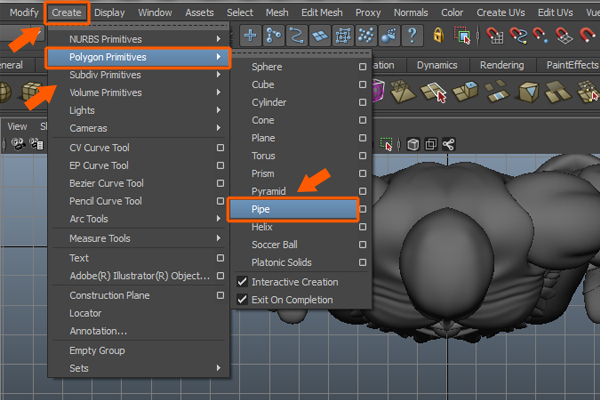The image size is (600, 400).
Task: Select the Rendering shelf tab
Action: coord(500,65)
